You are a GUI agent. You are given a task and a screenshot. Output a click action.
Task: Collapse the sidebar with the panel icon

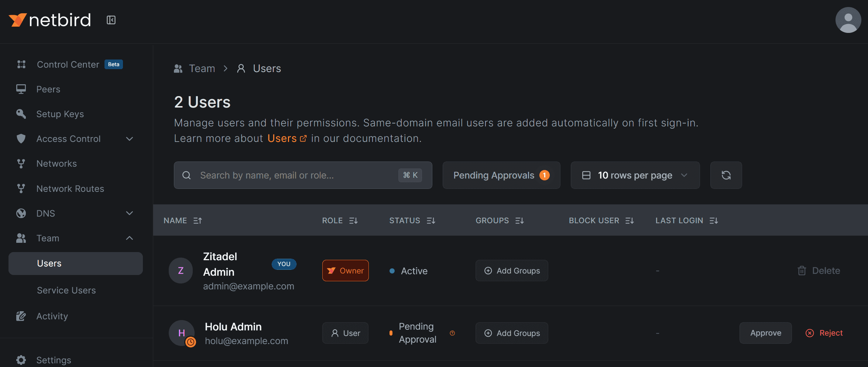111,20
